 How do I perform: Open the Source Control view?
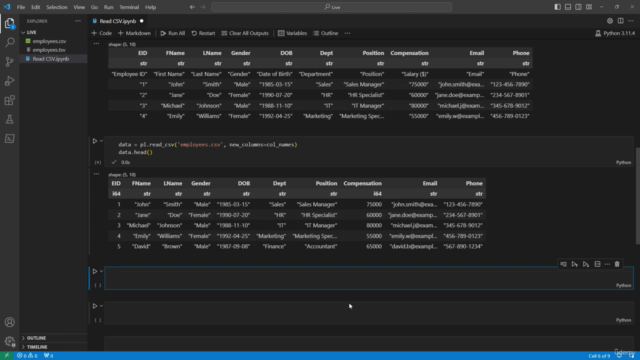point(9,62)
